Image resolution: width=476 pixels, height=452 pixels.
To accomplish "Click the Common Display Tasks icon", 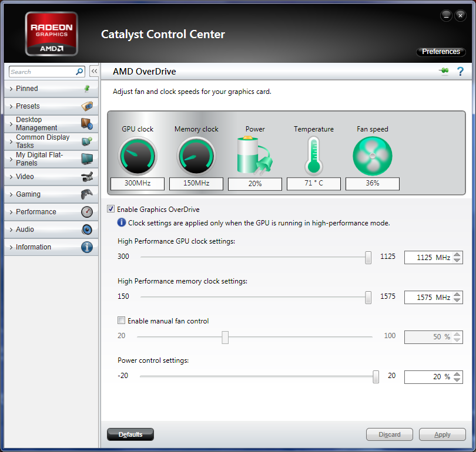I will [x=87, y=141].
